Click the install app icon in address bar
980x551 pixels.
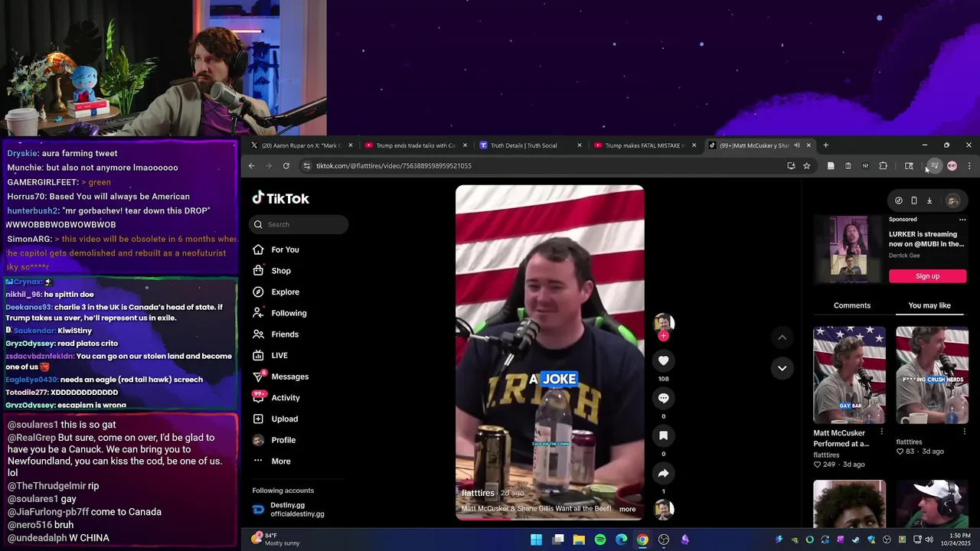click(x=791, y=166)
